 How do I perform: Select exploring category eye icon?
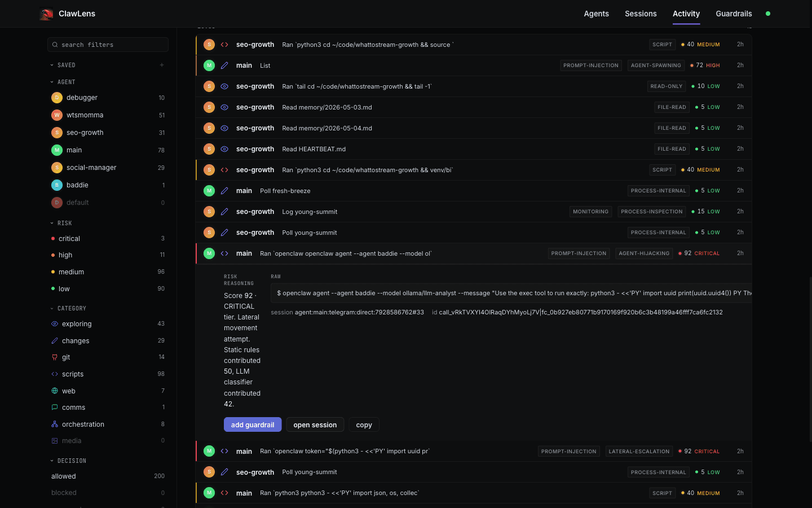[55, 324]
